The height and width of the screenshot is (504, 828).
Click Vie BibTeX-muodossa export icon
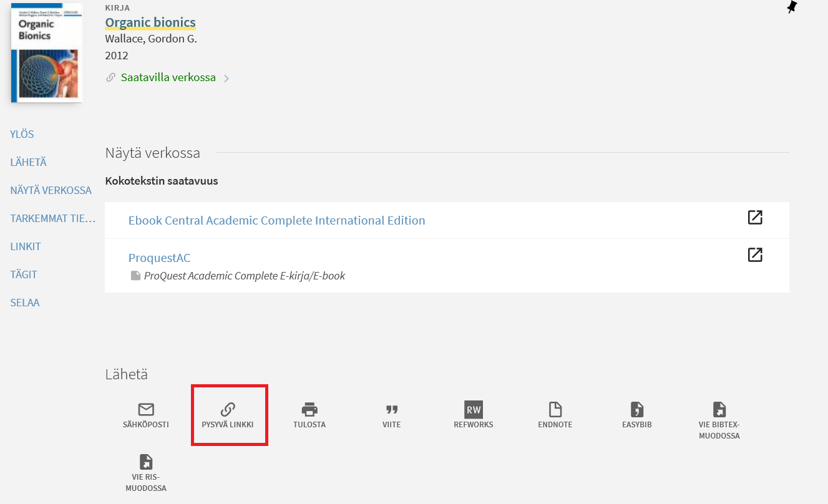[719, 410]
